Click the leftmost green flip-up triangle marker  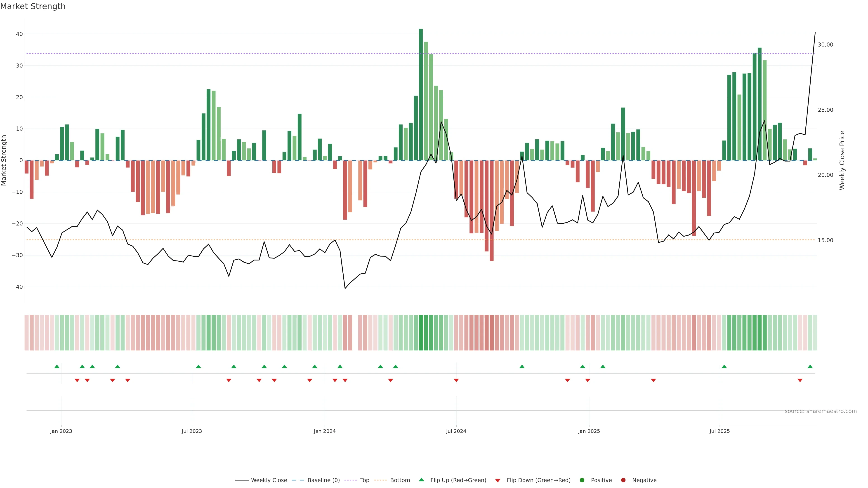57,366
